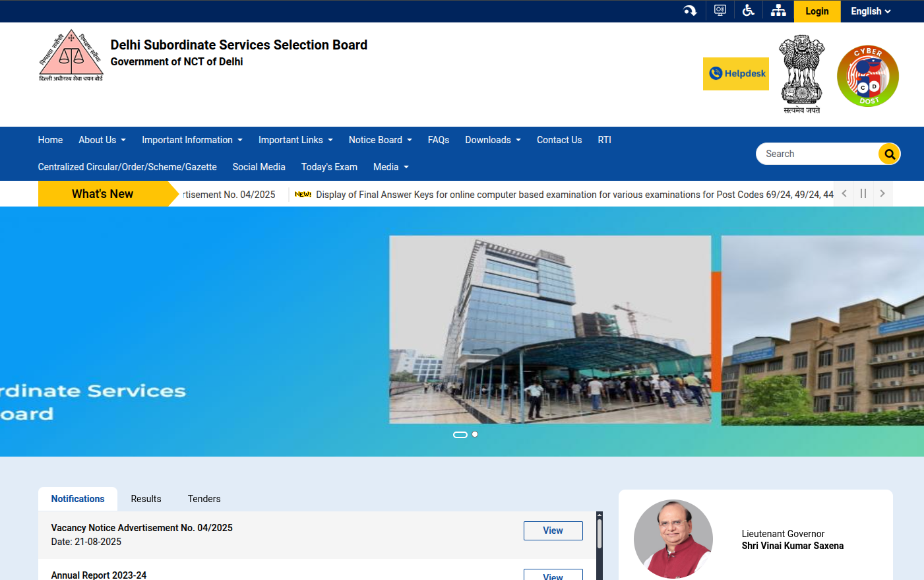Open the Tenders tab
This screenshot has width=924, height=580.
click(204, 499)
